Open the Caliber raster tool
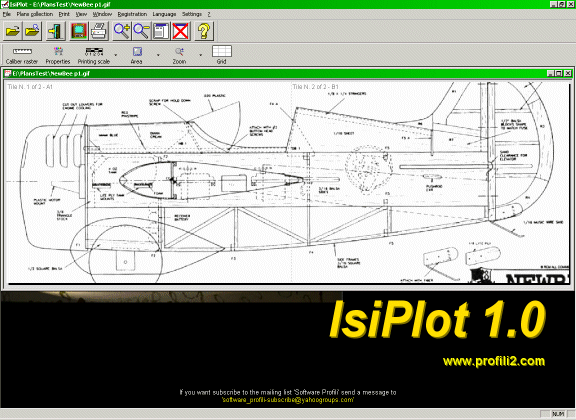The image size is (576, 420). coord(22,55)
